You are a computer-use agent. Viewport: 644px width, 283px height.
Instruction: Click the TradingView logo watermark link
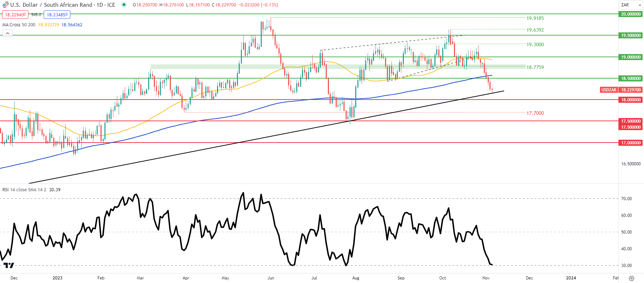click(x=9, y=265)
